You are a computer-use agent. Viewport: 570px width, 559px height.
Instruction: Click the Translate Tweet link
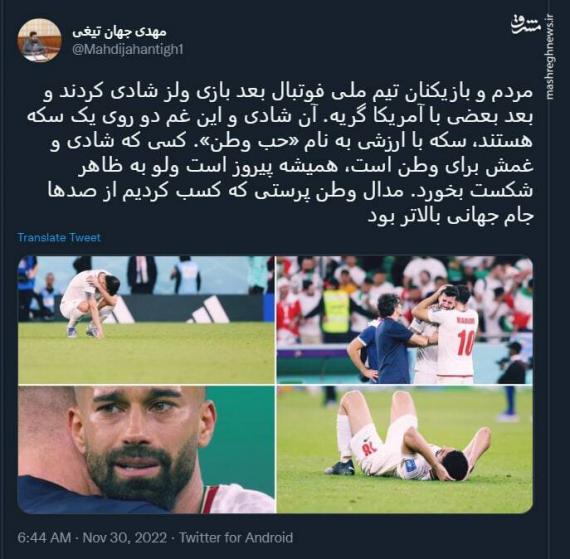point(59,237)
